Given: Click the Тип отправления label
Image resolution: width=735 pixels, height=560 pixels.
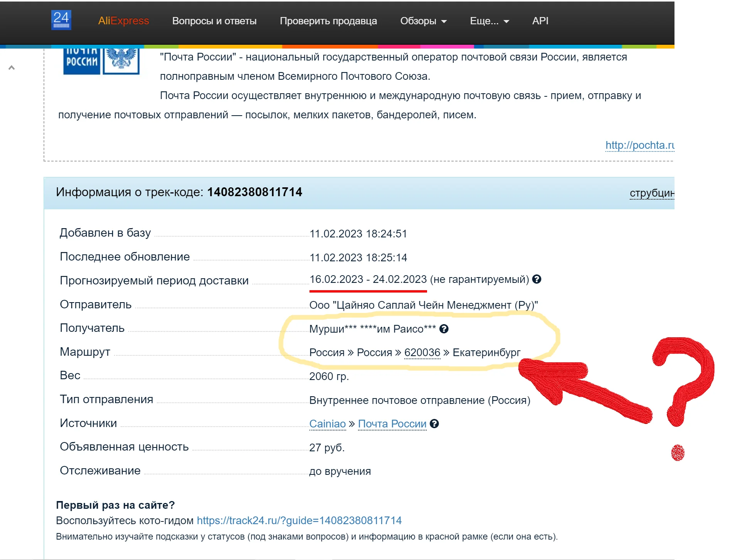Looking at the screenshot, I should click(x=106, y=399).
